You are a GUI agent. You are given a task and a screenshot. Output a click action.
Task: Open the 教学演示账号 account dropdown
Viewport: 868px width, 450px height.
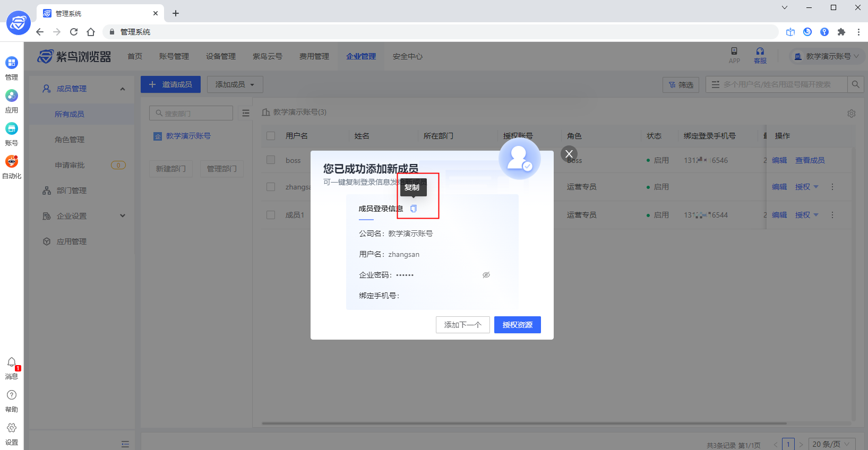[x=827, y=56]
